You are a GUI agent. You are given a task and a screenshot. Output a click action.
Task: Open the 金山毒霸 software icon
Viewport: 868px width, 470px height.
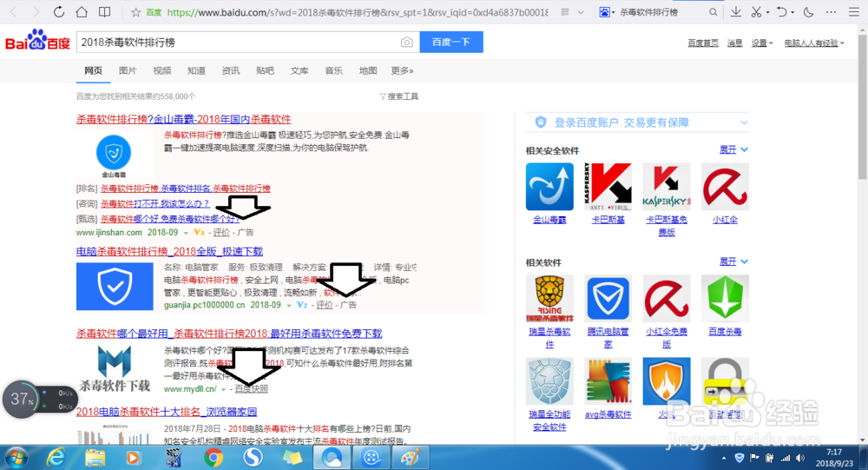click(x=549, y=187)
